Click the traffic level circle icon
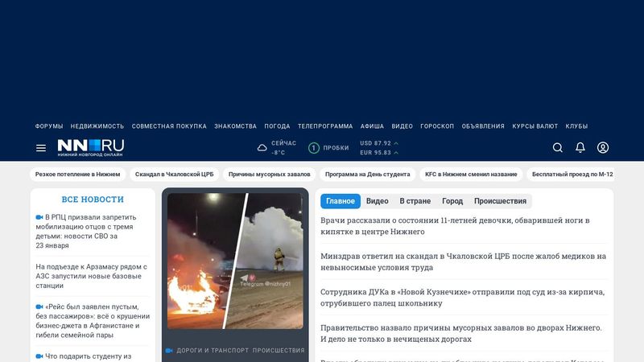This screenshot has width=644, height=362. [313, 148]
